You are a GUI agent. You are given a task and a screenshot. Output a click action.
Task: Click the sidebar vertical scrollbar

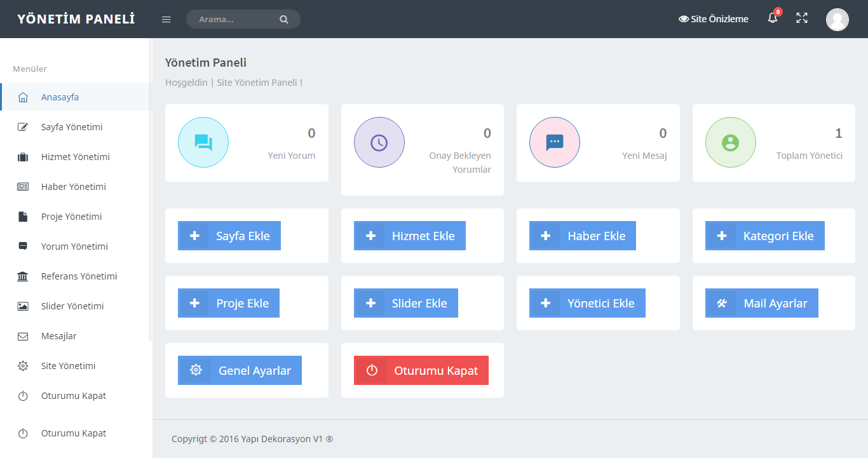[x=150, y=191]
